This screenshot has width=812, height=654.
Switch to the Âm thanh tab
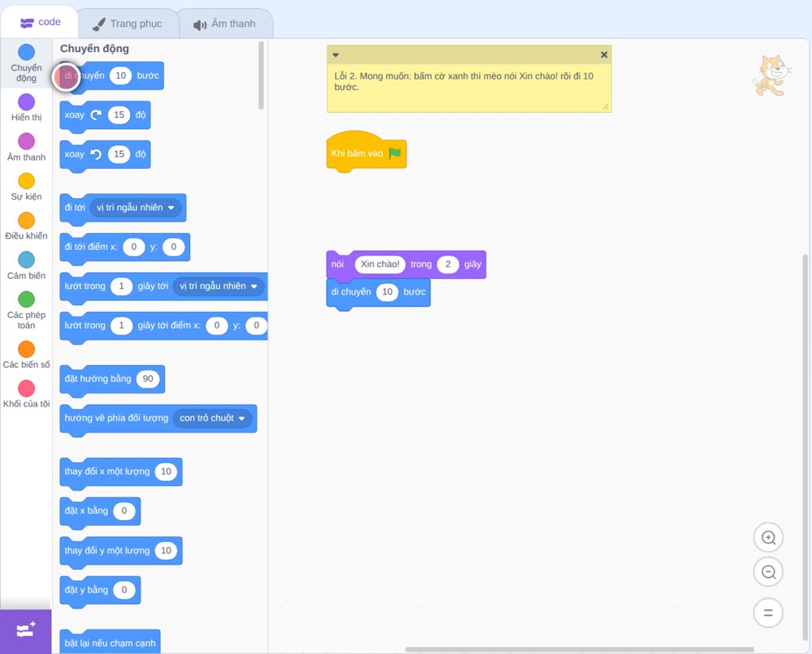point(225,24)
